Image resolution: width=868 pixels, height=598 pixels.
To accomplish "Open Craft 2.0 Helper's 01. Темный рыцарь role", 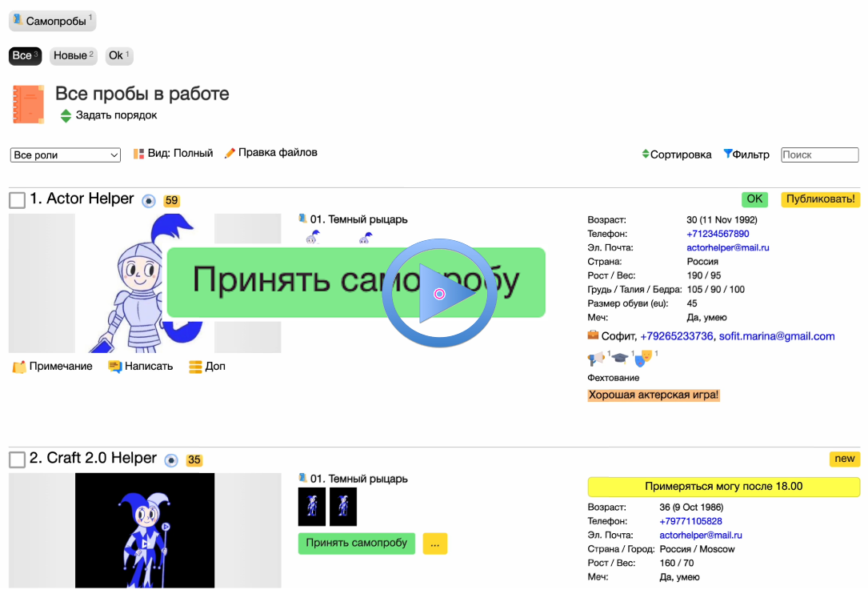I will click(x=358, y=479).
